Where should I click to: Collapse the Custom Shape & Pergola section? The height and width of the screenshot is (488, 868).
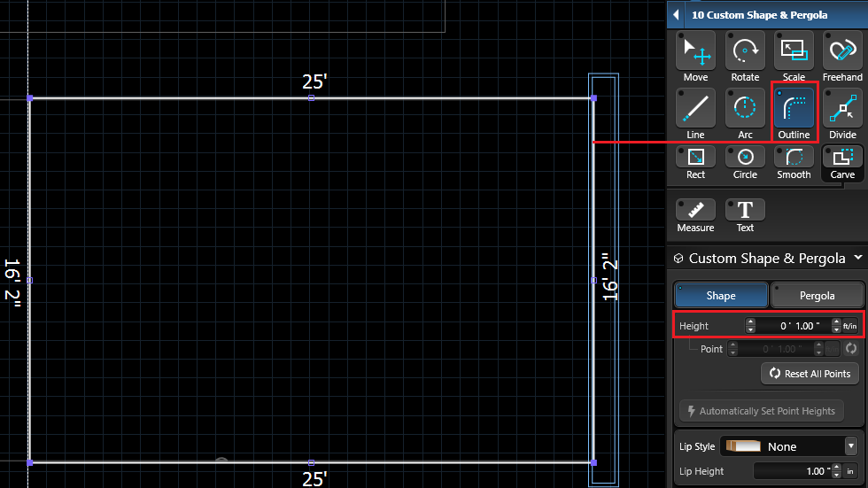[x=856, y=259]
